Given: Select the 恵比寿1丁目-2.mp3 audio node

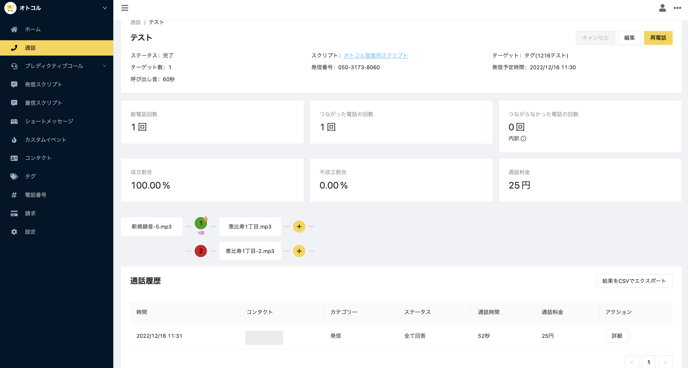Looking at the screenshot, I should (x=250, y=251).
